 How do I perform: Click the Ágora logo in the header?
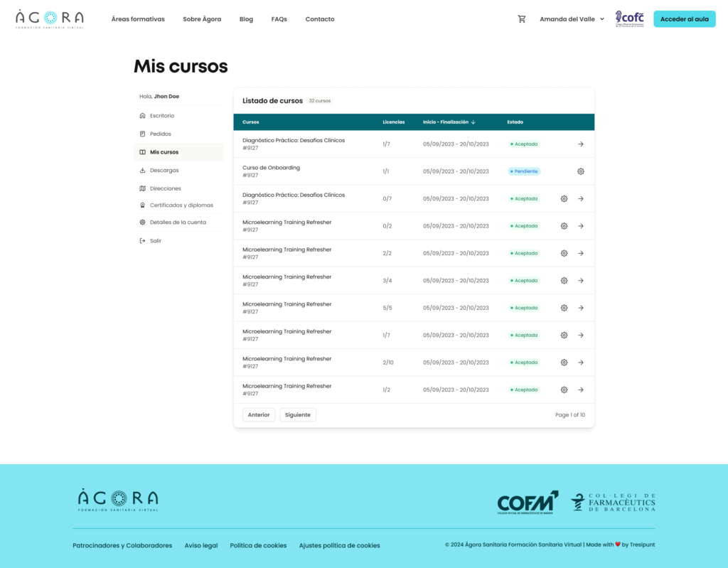click(x=50, y=19)
